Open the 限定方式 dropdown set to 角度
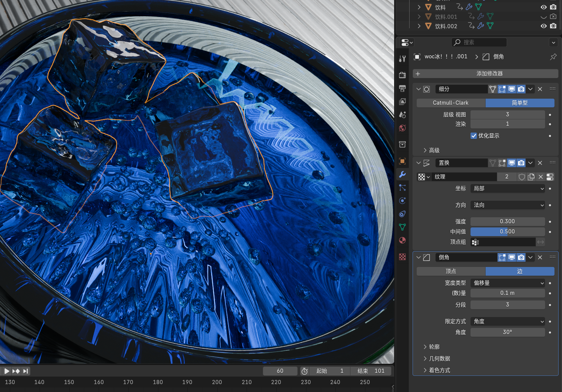562x392 pixels. (508, 322)
